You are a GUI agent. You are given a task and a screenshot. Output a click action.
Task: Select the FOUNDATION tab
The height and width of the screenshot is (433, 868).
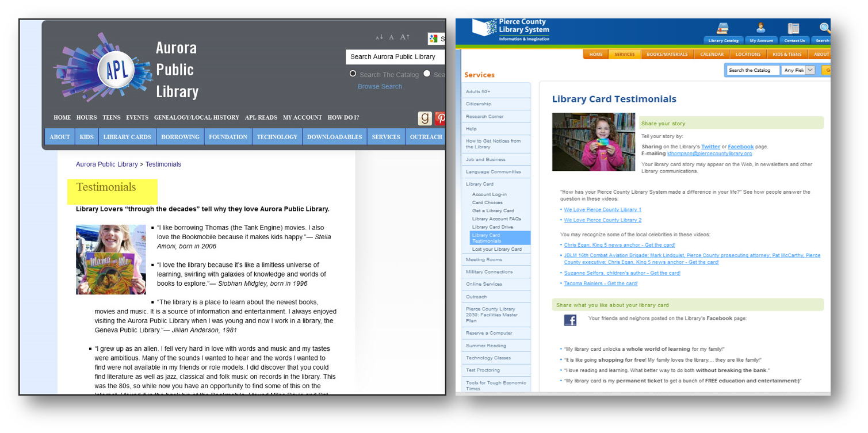[x=228, y=137]
